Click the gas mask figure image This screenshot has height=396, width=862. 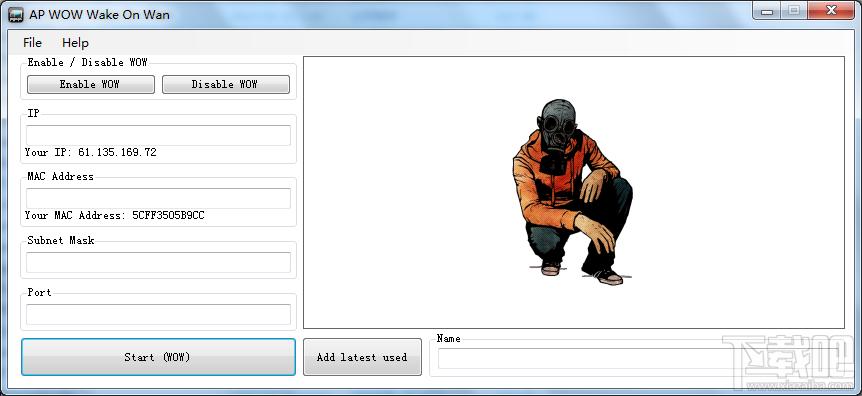[572, 192]
